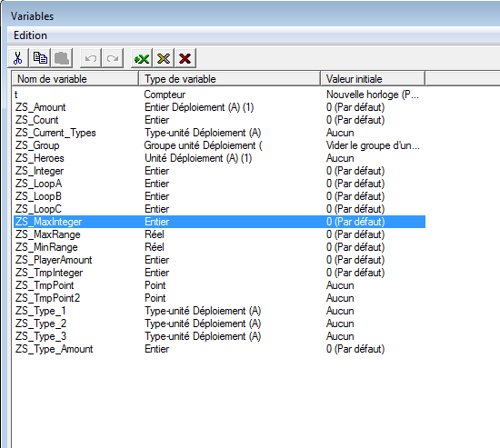Select the ZS_Type_3 variable row

tap(219, 336)
